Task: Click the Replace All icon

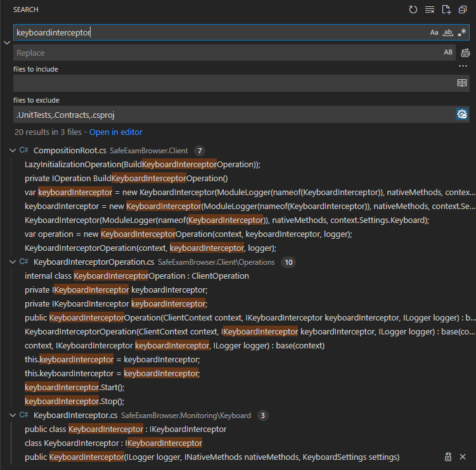Action: pyautogui.click(x=465, y=53)
